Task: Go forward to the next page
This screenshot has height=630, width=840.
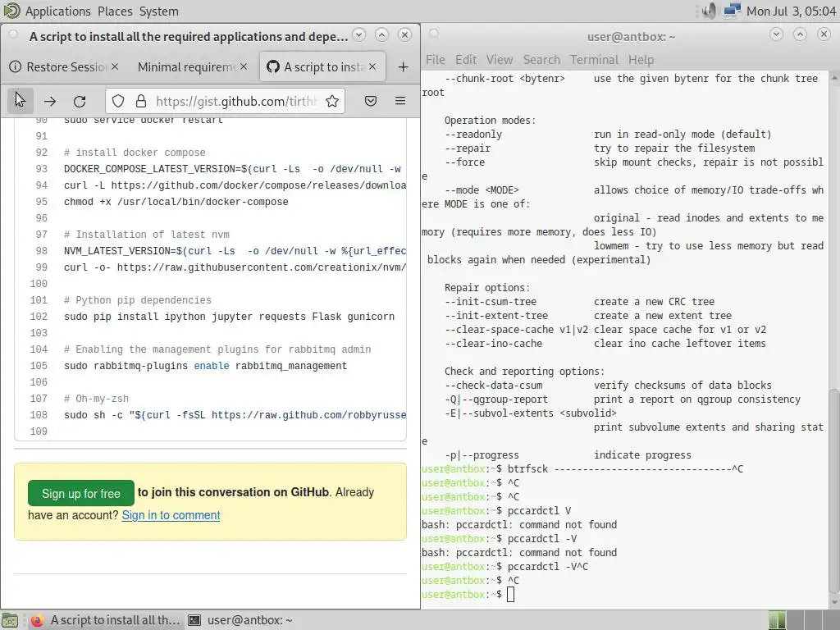Action: coord(50,101)
